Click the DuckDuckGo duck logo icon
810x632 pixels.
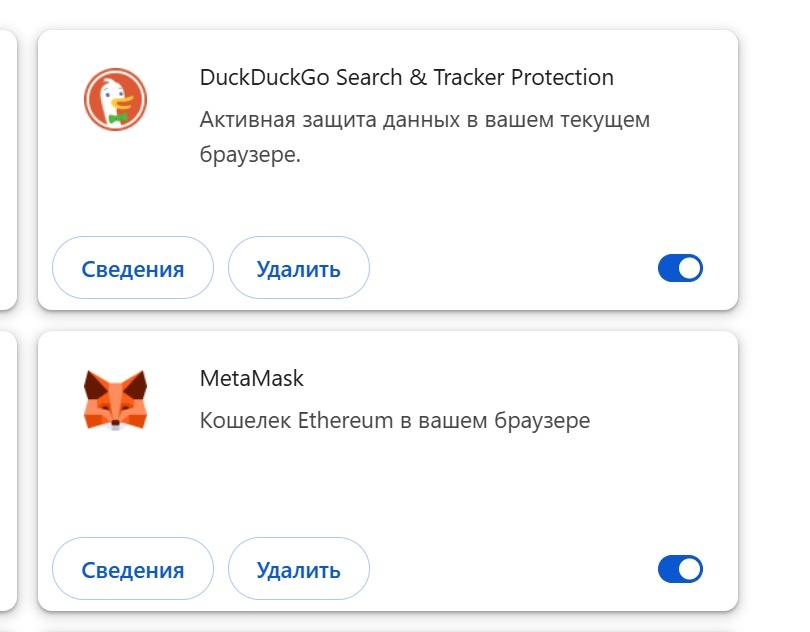pos(115,100)
